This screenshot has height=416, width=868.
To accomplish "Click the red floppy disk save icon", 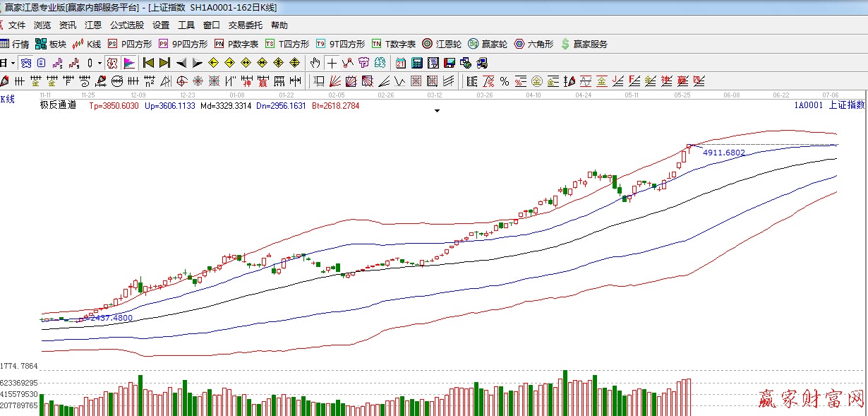I will pyautogui.click(x=448, y=63).
